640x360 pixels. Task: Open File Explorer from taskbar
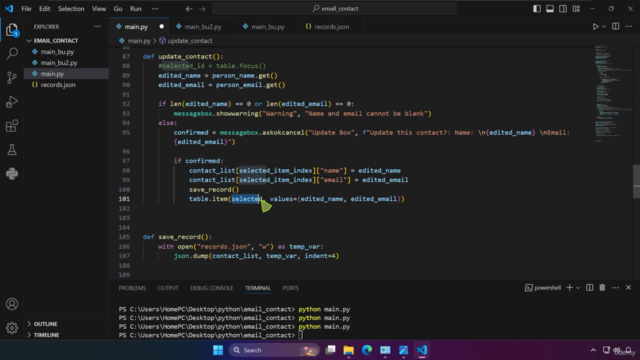click(x=349, y=350)
